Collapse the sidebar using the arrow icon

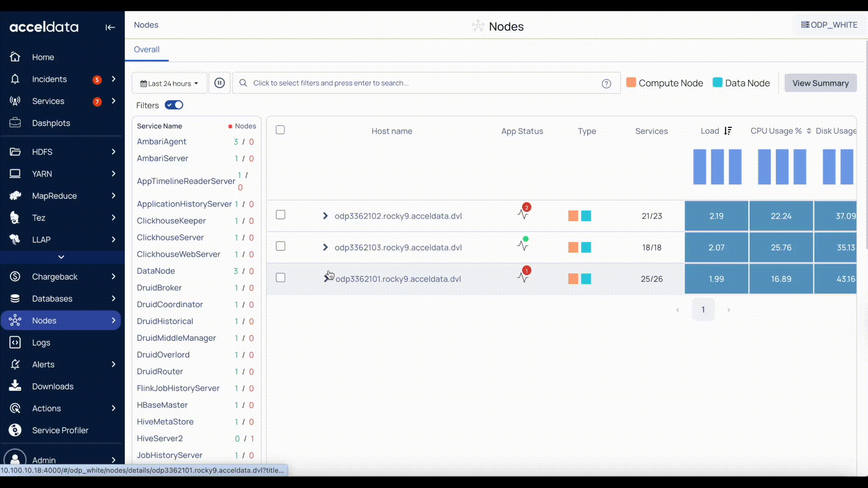(110, 28)
